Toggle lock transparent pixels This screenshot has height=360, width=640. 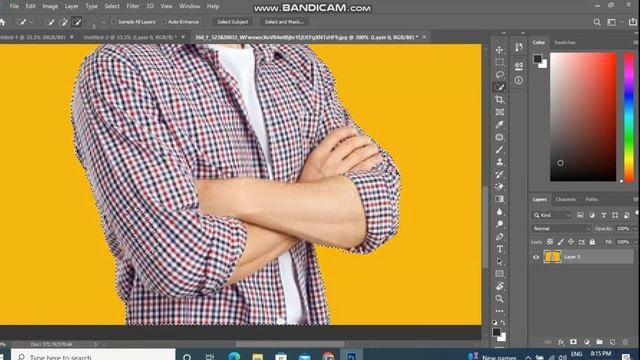pyautogui.click(x=550, y=242)
